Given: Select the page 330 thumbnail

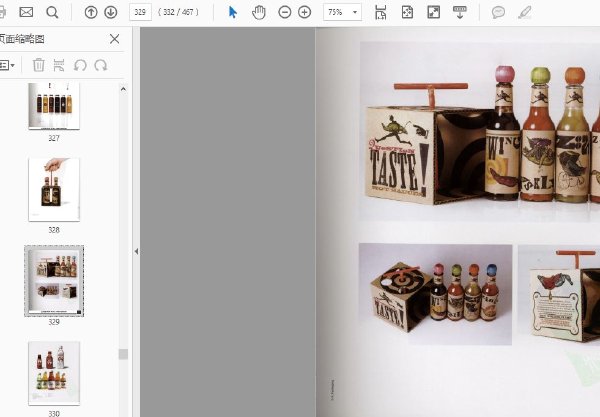Looking at the screenshot, I should pos(54,373).
